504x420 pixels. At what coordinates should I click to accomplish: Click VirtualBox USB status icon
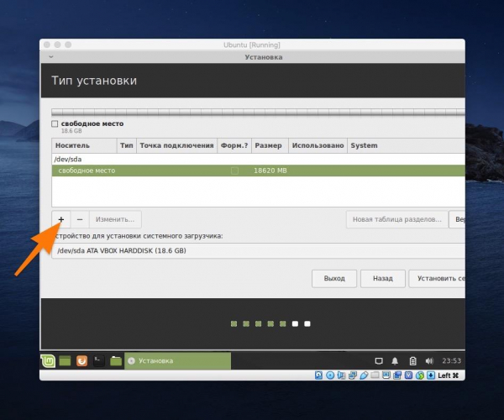(364, 375)
